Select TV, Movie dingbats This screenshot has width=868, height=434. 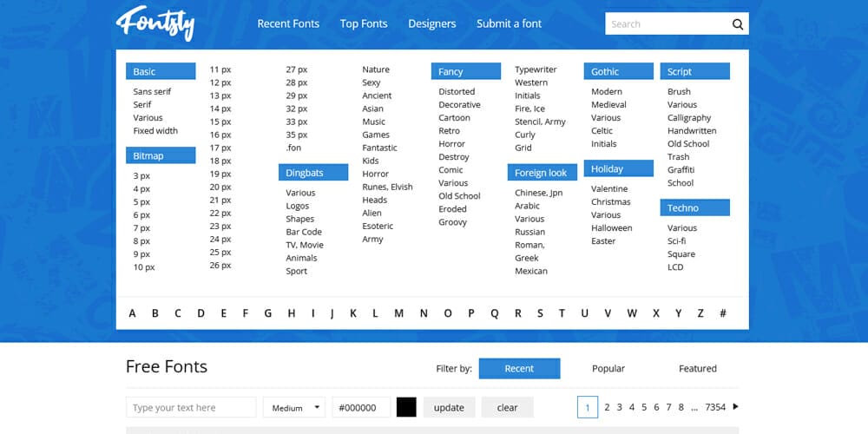305,245
